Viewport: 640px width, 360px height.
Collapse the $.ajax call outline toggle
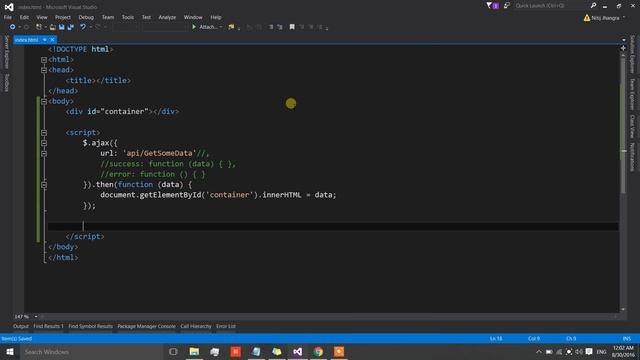pyautogui.click(x=44, y=143)
